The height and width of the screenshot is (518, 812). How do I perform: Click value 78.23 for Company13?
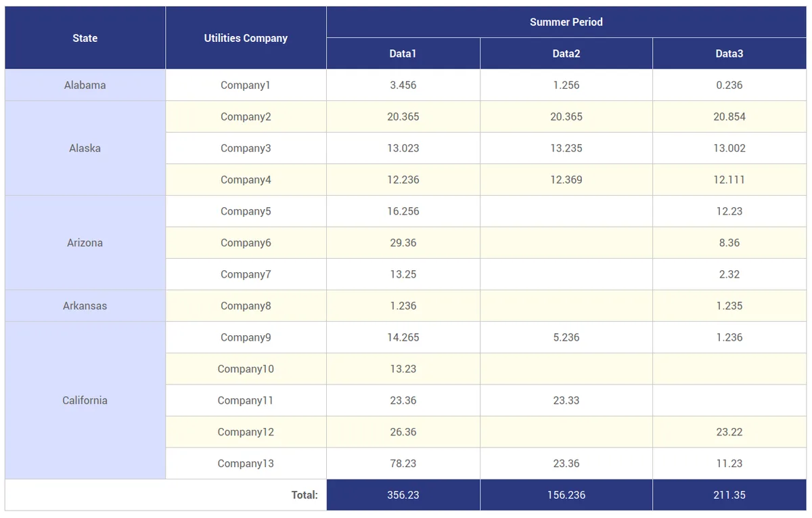coord(403,464)
